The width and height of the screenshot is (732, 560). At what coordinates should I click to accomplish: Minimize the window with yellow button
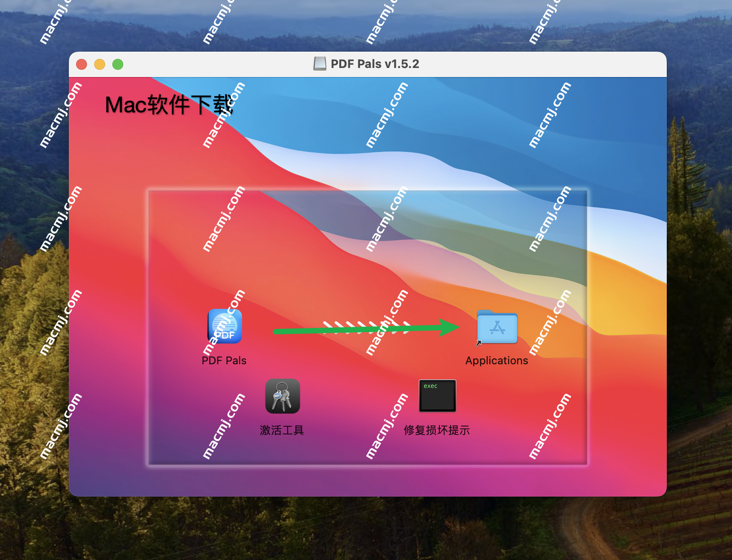coord(100,64)
